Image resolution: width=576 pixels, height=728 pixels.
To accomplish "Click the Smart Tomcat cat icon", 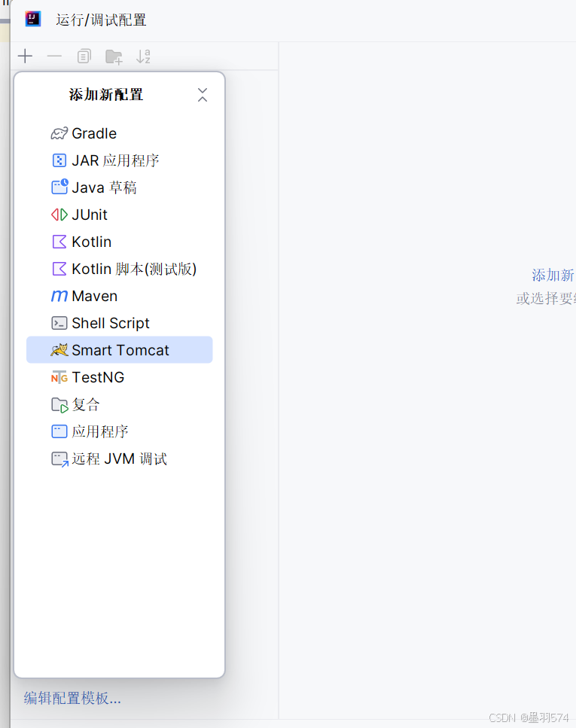I will tap(59, 350).
